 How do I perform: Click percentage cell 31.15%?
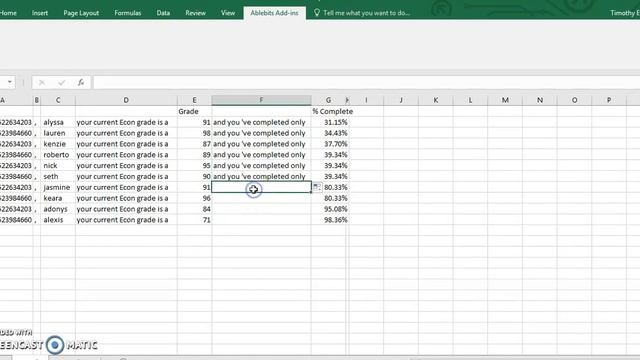point(329,122)
